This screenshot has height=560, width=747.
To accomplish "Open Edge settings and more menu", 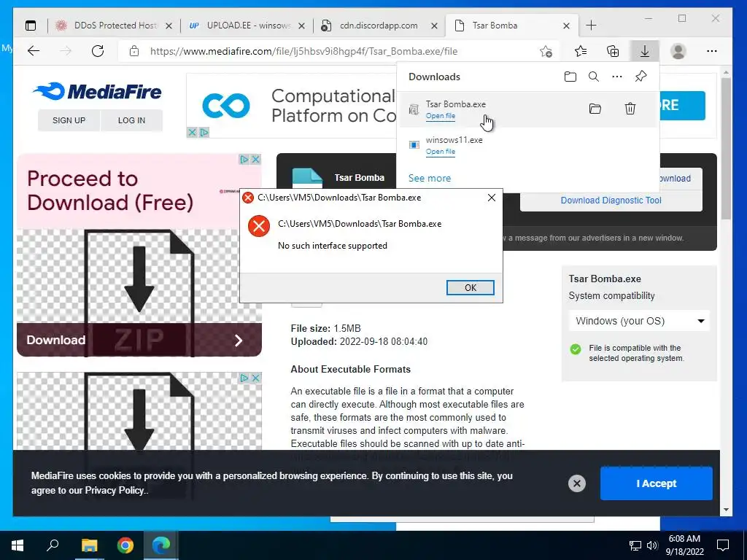I will click(x=712, y=51).
